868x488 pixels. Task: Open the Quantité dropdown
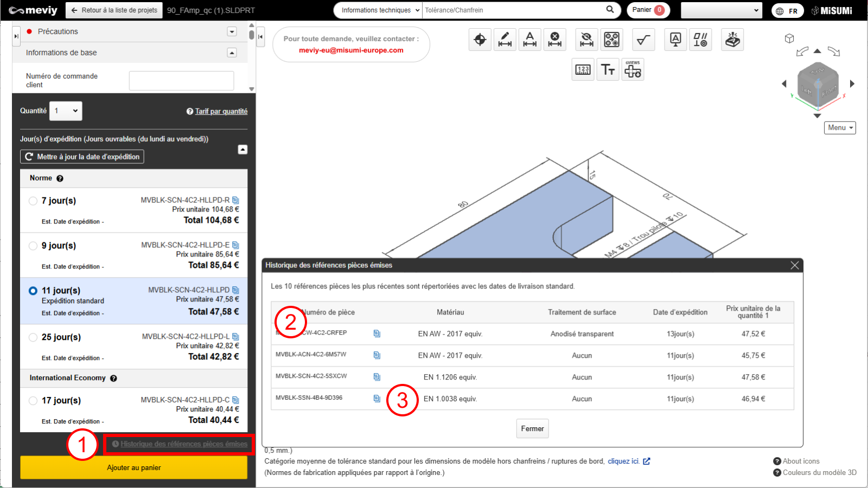[66, 111]
